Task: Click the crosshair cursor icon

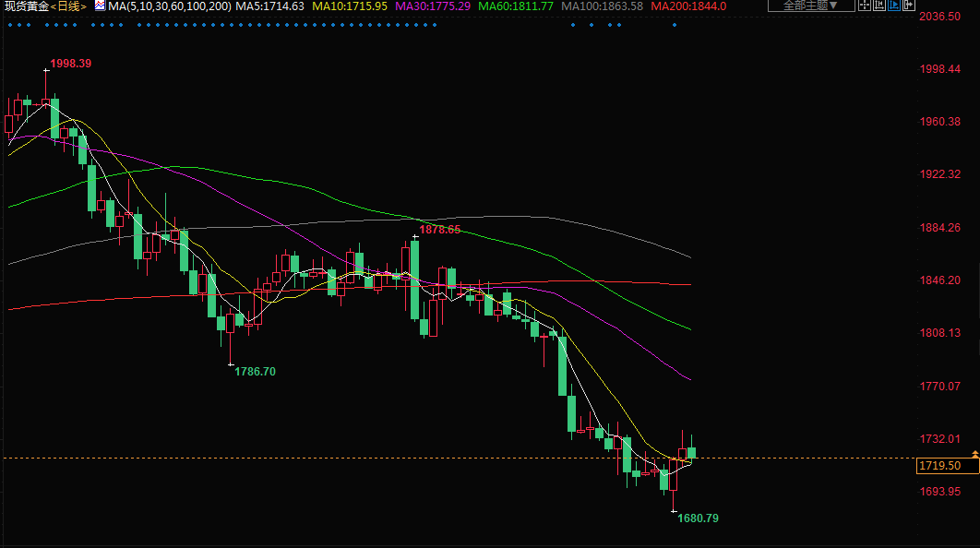Action: pyautogui.click(x=865, y=5)
